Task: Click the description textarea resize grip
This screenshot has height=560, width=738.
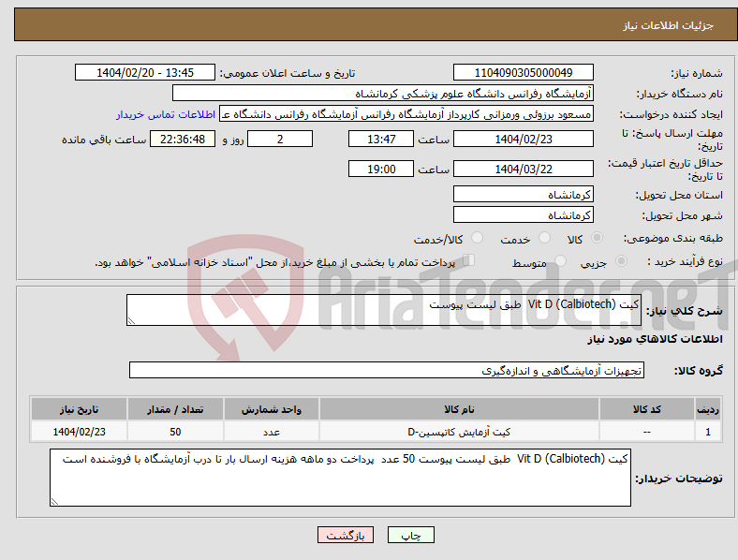Action: tap(131, 321)
